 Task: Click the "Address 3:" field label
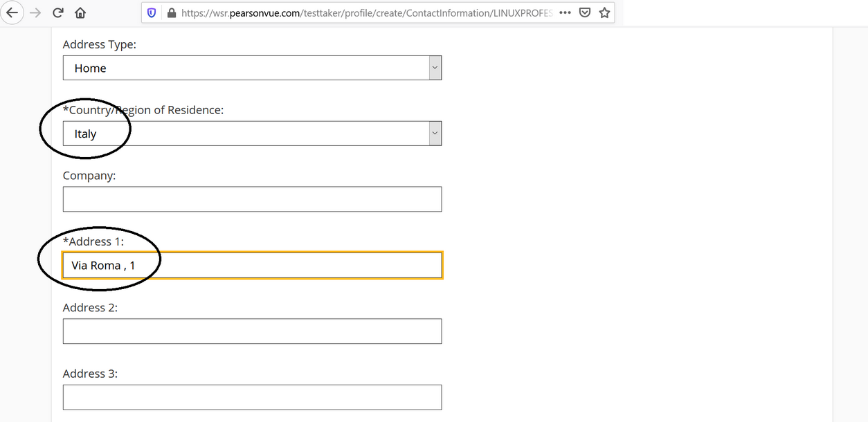tap(90, 374)
